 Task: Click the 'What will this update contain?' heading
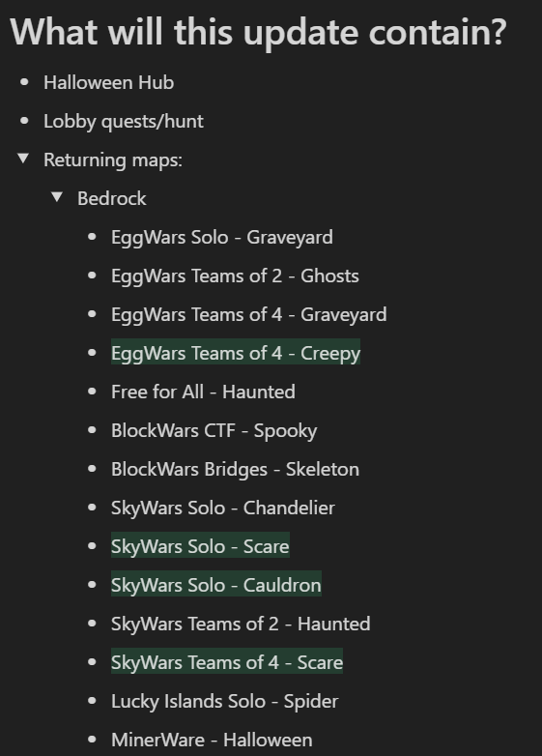click(258, 32)
